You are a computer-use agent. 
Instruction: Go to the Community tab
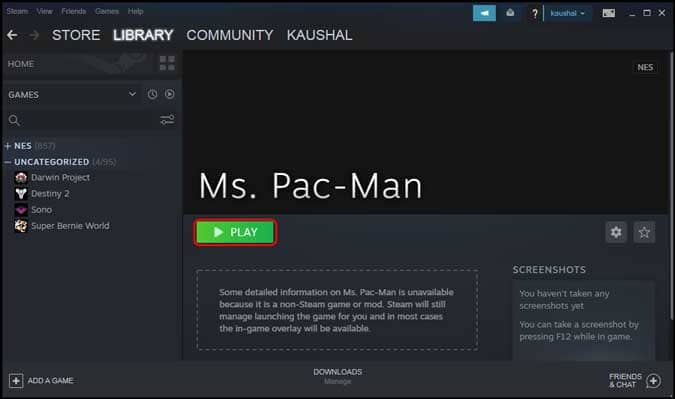[230, 35]
